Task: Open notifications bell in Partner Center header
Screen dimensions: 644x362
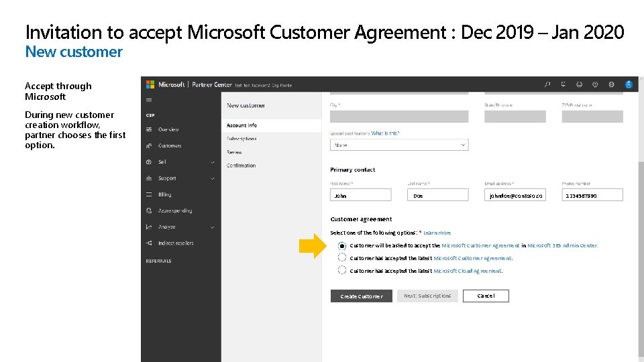Action: [x=563, y=84]
